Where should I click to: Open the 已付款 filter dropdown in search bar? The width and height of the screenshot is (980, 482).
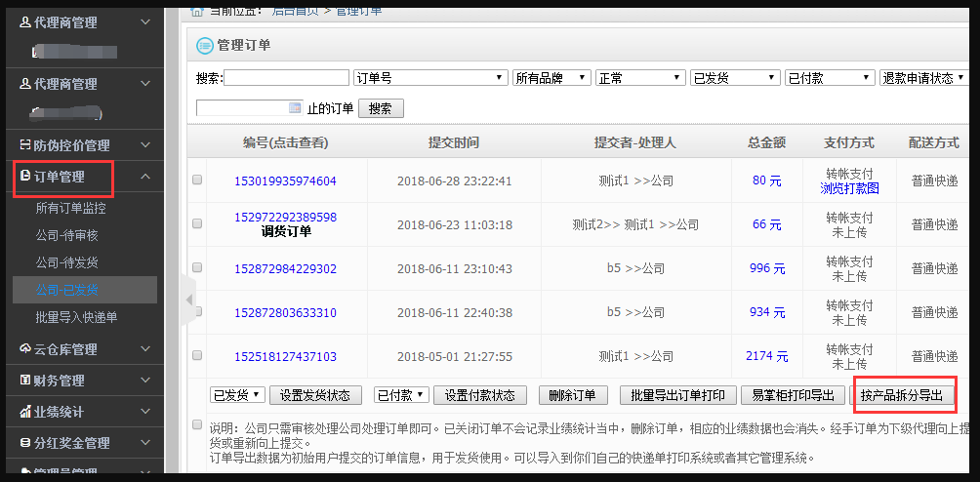coord(830,78)
